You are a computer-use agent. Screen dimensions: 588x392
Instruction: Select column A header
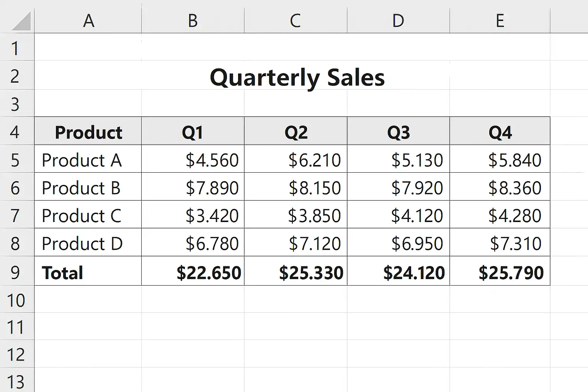tap(88, 21)
